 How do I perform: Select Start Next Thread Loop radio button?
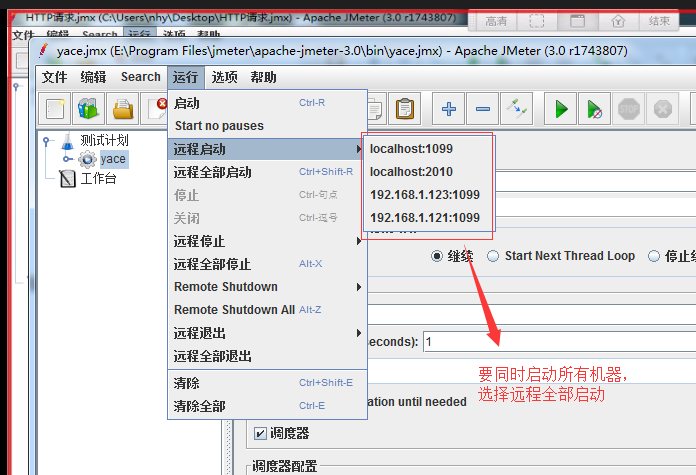493,256
